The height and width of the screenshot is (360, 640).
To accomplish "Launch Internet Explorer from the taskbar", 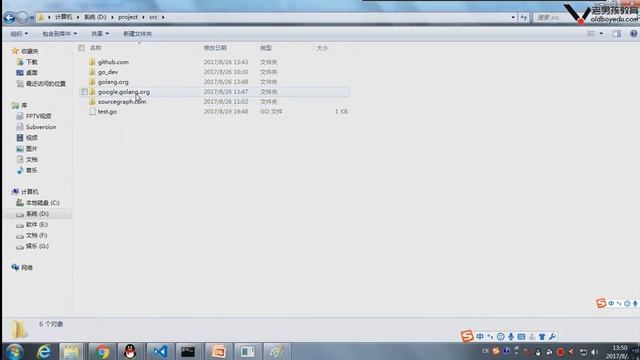I will [x=44, y=351].
